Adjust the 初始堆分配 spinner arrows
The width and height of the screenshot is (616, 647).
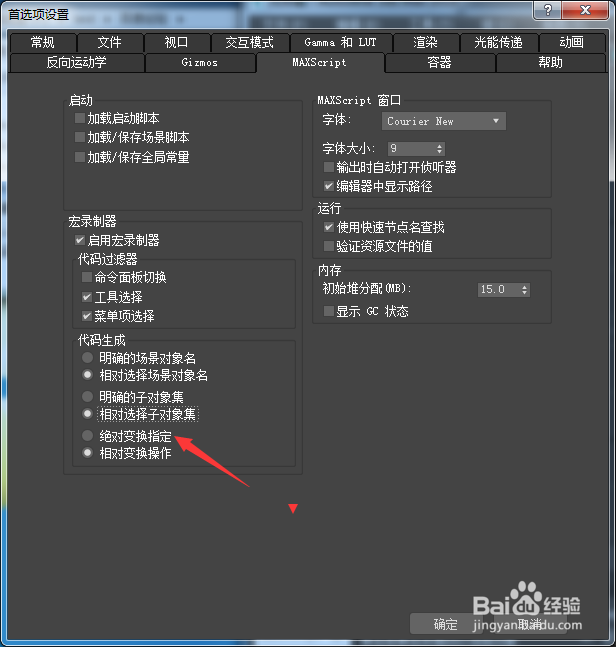524,289
